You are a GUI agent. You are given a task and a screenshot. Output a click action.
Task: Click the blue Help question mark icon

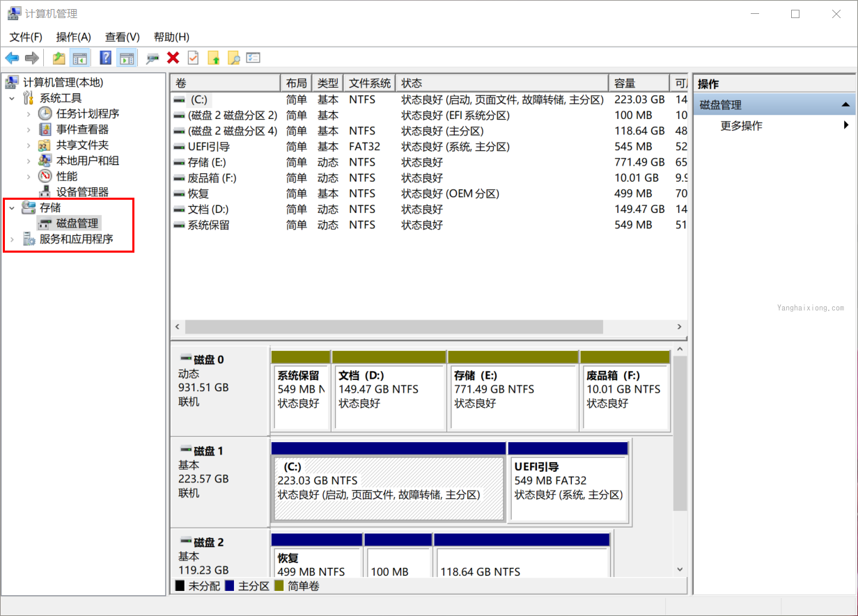click(x=106, y=58)
